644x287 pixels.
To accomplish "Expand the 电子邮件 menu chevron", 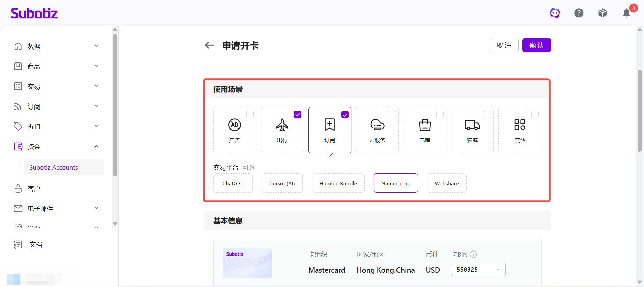I will [x=96, y=208].
